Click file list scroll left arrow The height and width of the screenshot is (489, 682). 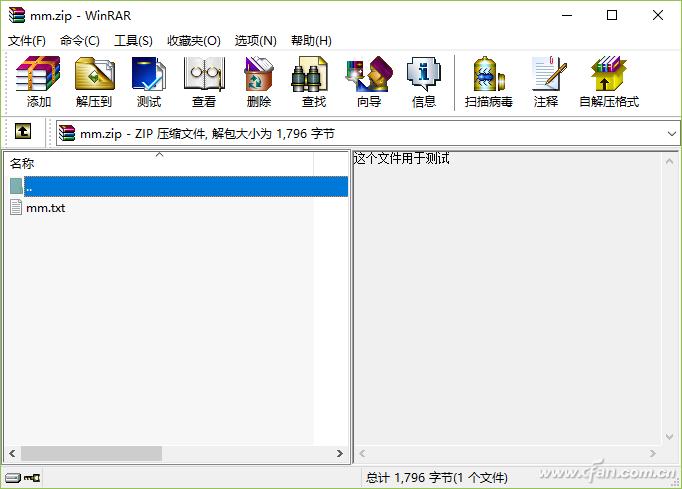coord(12,453)
